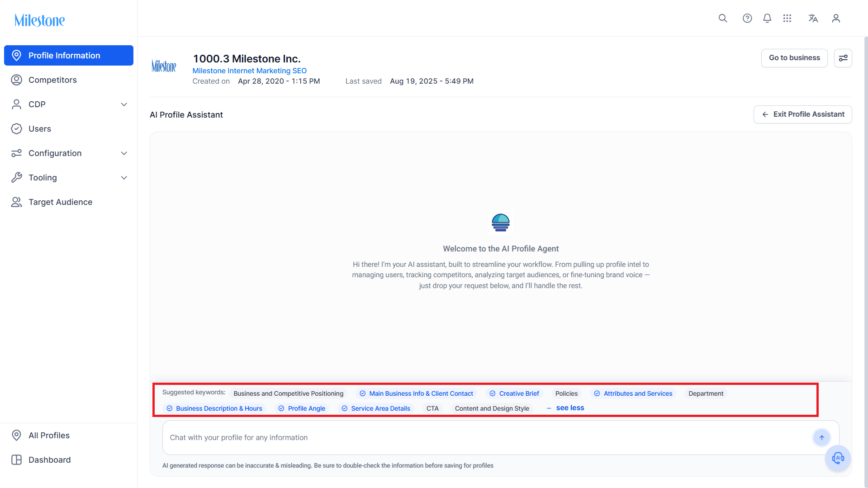Open the Users section
Viewport: 868px width, 488px height.
69,128
